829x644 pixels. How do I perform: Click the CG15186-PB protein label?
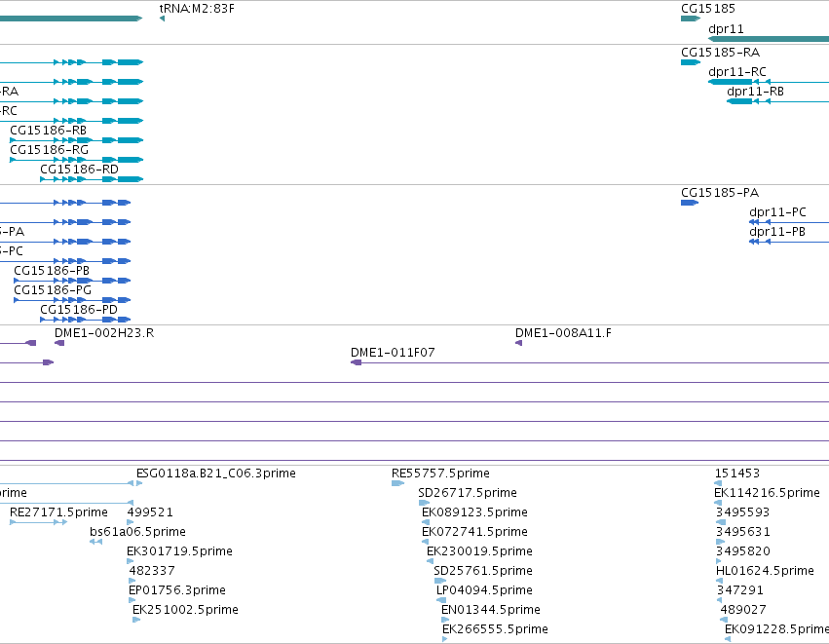(52, 270)
